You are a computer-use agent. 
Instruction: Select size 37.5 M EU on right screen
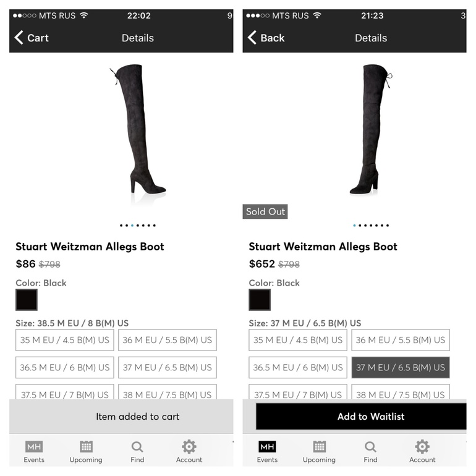click(x=298, y=392)
